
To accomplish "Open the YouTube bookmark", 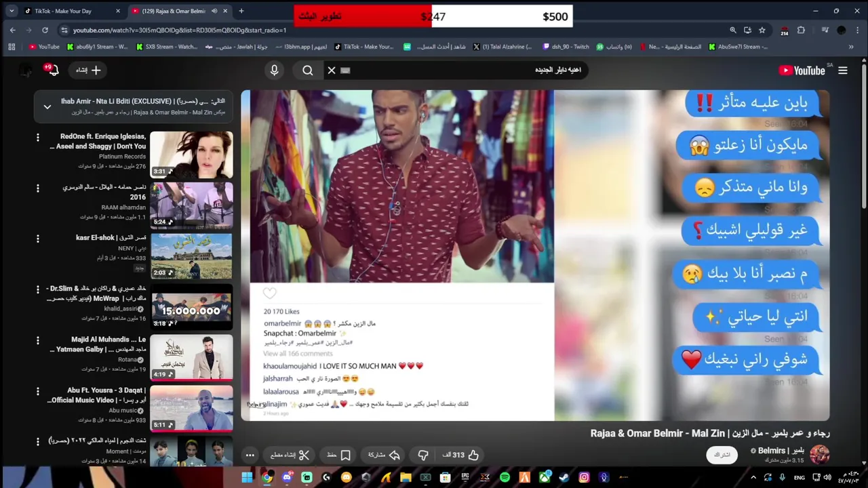I will 44,47.
